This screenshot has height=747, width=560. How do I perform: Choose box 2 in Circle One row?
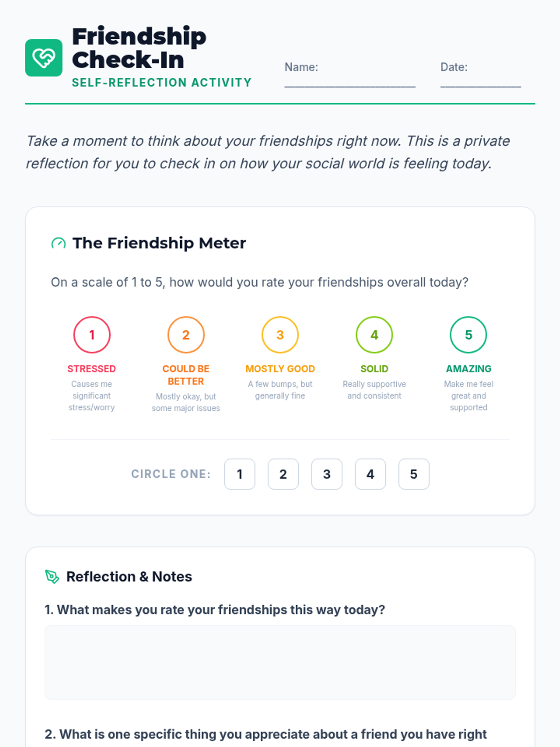tap(283, 474)
